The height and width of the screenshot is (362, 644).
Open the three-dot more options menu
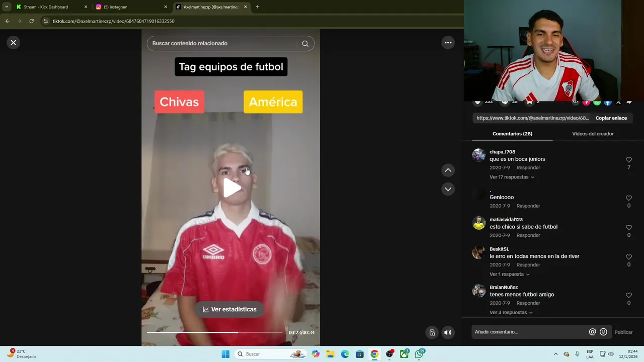(448, 43)
